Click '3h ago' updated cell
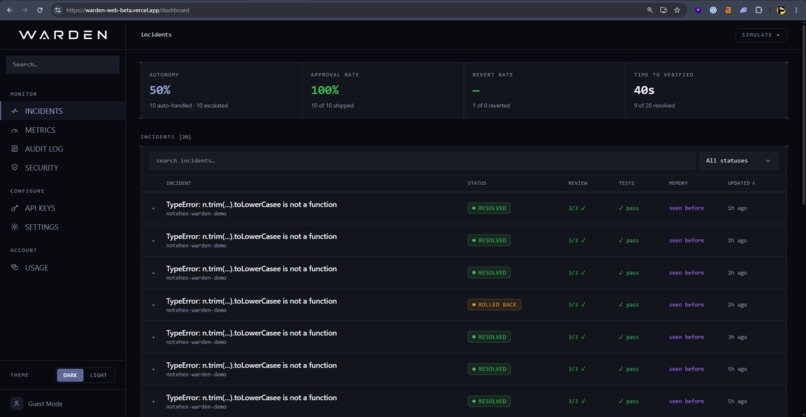The image size is (806, 417). point(737,337)
